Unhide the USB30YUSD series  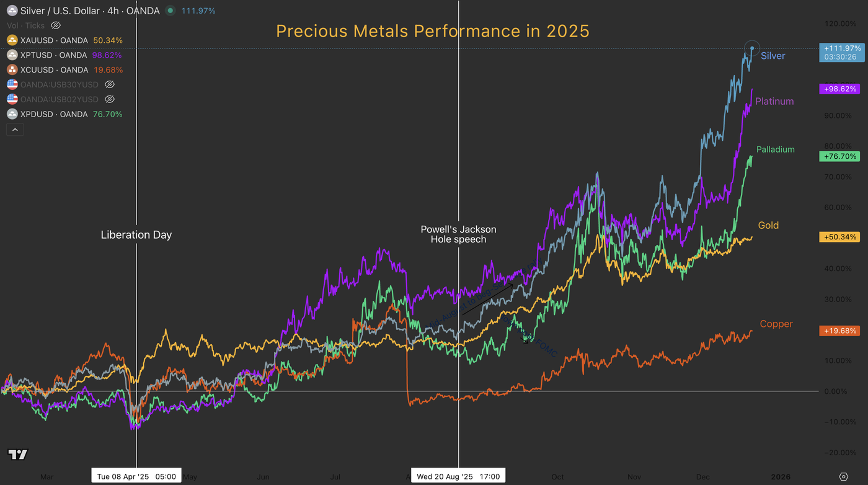point(110,84)
